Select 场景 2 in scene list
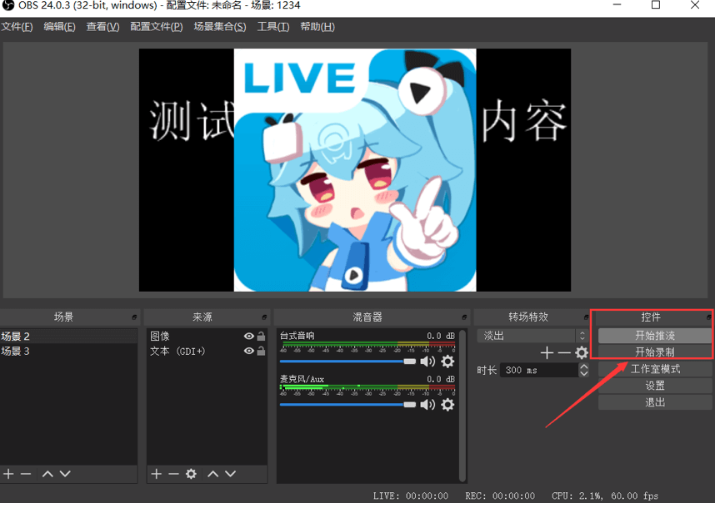 [68, 336]
